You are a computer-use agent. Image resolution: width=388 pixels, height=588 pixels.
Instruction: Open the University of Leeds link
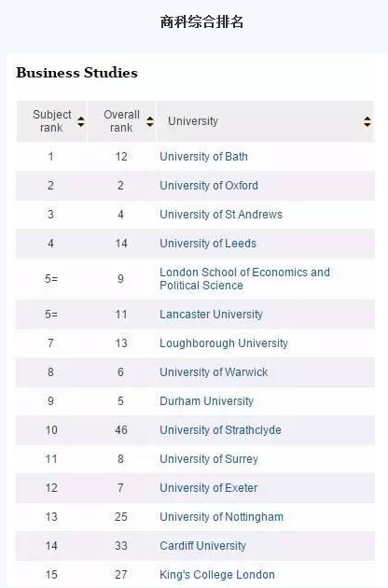coord(208,243)
